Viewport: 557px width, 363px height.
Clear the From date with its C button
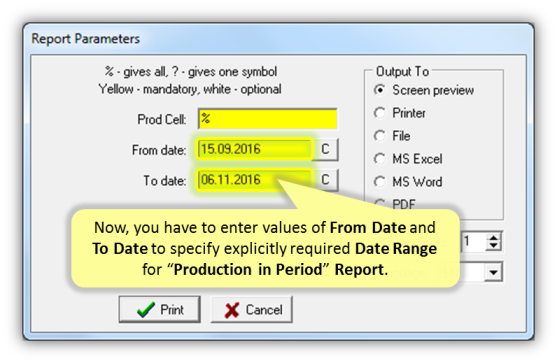tap(325, 149)
